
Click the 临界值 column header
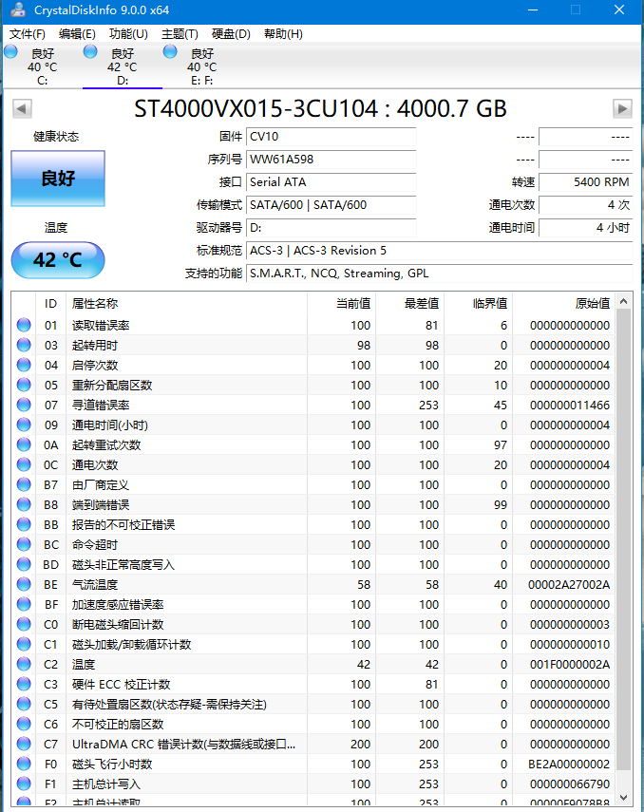pos(478,304)
